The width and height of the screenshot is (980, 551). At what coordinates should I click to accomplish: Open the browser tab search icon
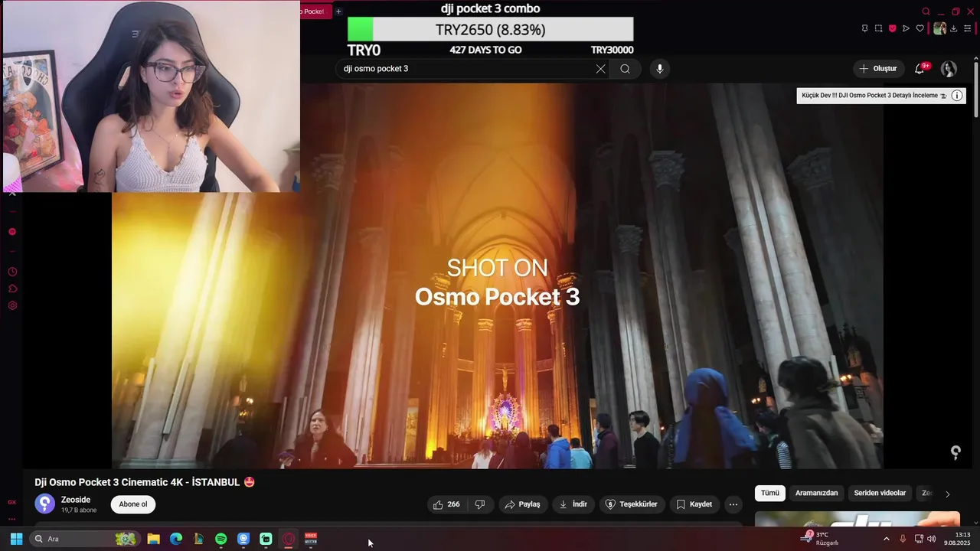(926, 11)
